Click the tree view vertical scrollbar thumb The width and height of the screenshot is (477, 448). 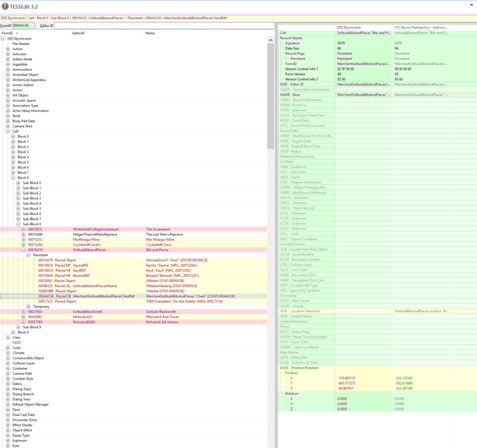tap(271, 96)
